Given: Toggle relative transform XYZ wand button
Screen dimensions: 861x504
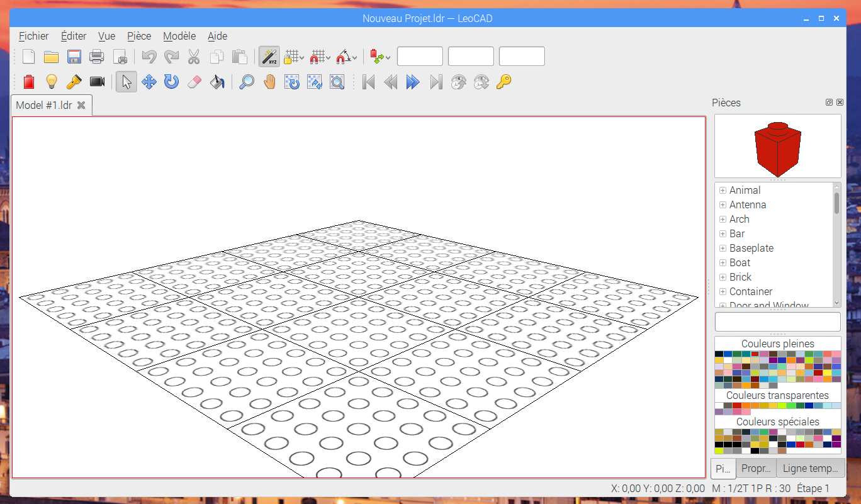Looking at the screenshot, I should pos(269,57).
